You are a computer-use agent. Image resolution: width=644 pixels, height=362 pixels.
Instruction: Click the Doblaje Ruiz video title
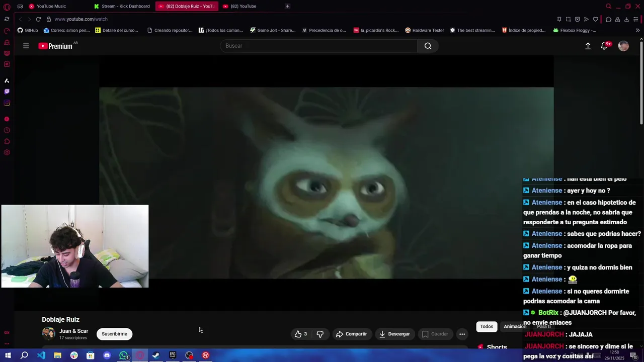click(x=60, y=319)
